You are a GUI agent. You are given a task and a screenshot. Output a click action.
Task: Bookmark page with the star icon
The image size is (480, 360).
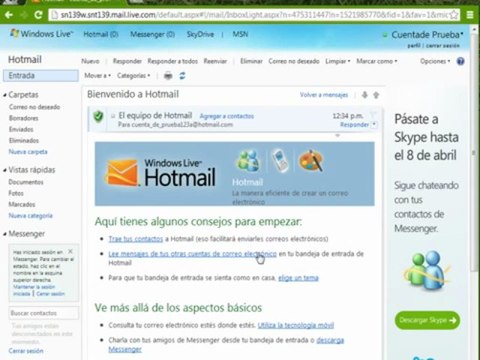pos(454,15)
